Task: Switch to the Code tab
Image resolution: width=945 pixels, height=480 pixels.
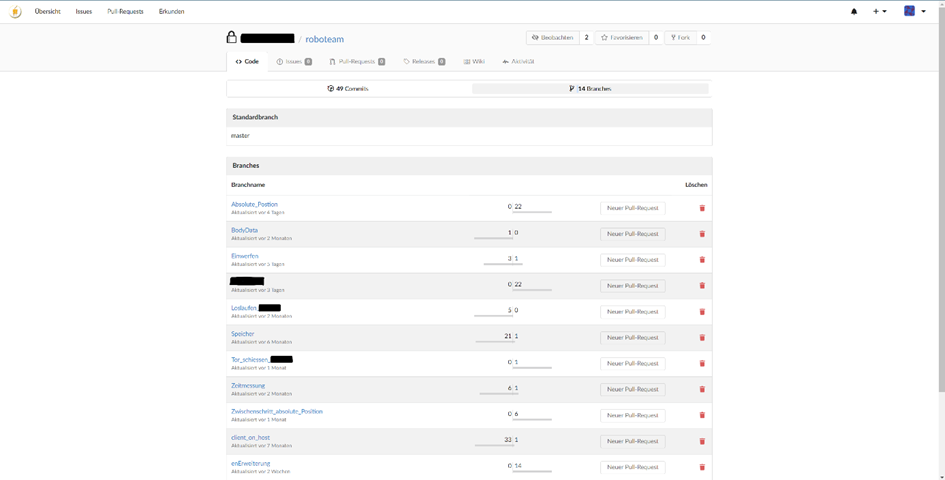Action: click(x=247, y=62)
